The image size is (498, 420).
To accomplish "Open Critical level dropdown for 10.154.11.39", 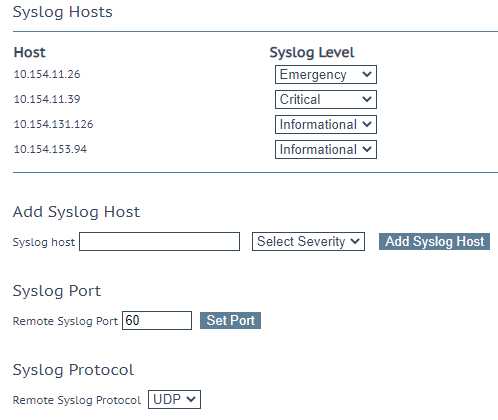I will [326, 99].
